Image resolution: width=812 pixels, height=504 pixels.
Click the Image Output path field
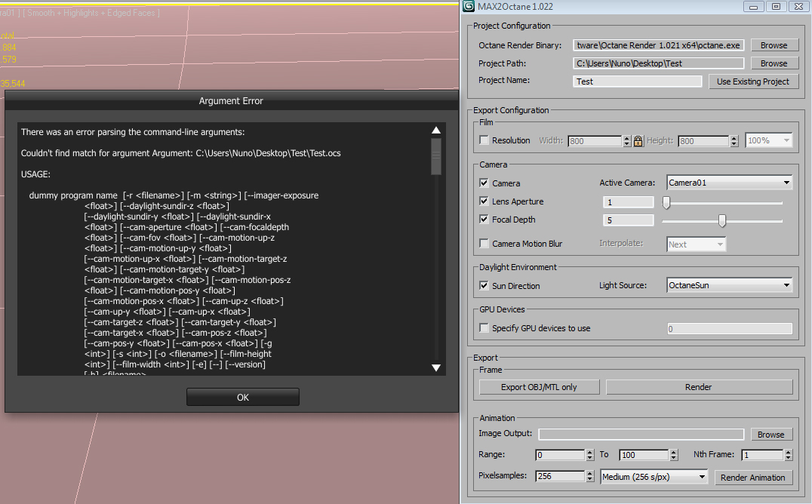[x=641, y=434]
